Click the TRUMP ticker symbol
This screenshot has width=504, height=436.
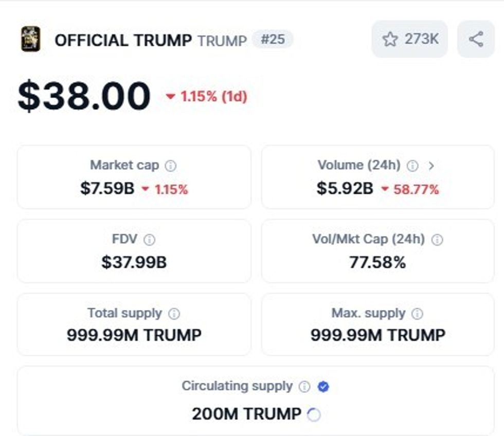tap(222, 40)
